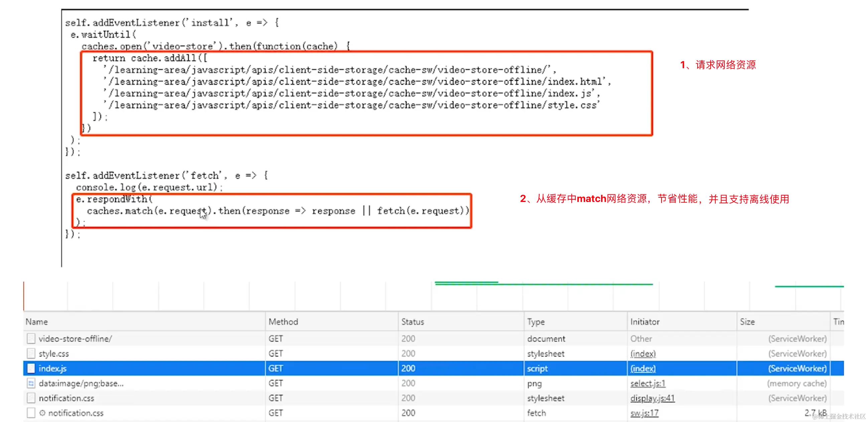
Task: Click the Initiator column header
Action: click(x=644, y=321)
